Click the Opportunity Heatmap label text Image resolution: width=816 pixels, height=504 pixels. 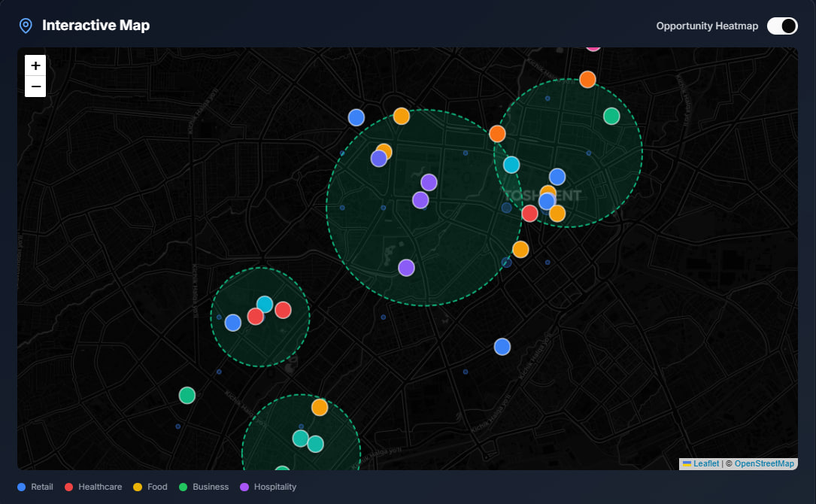click(x=707, y=26)
